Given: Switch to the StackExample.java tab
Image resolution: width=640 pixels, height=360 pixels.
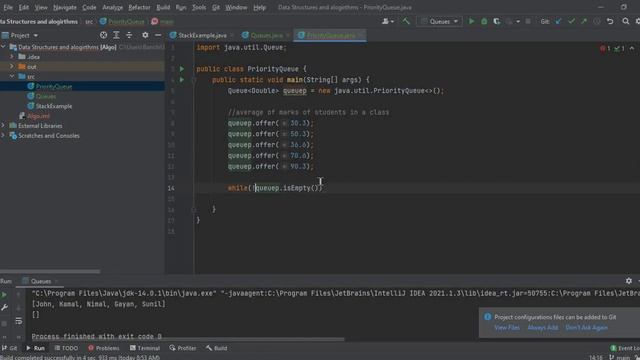Looking at the screenshot, I should point(202,36).
